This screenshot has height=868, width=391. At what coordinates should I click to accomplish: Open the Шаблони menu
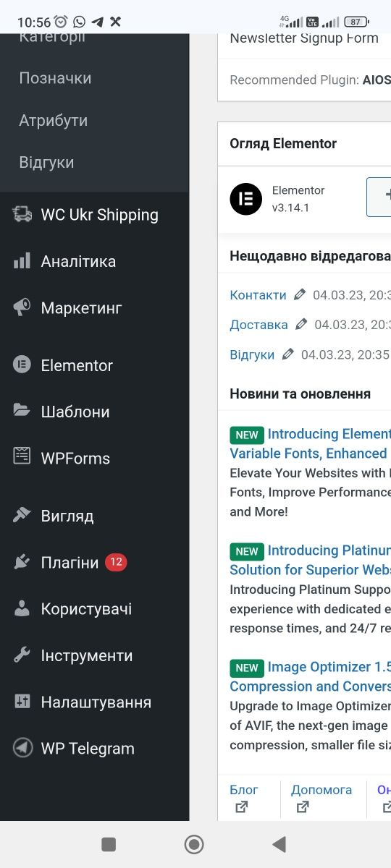(75, 412)
